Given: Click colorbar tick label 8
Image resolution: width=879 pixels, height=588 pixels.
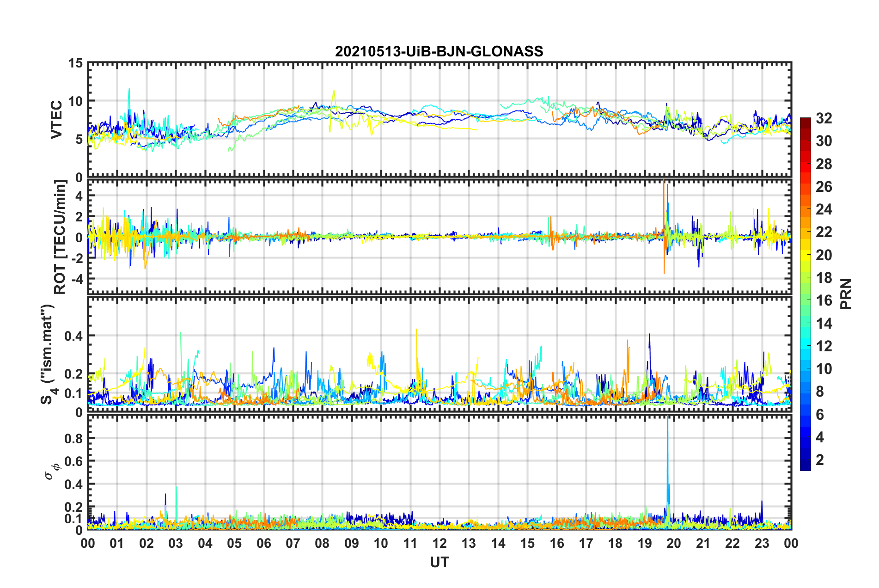Looking at the screenshot, I should 820,392.
